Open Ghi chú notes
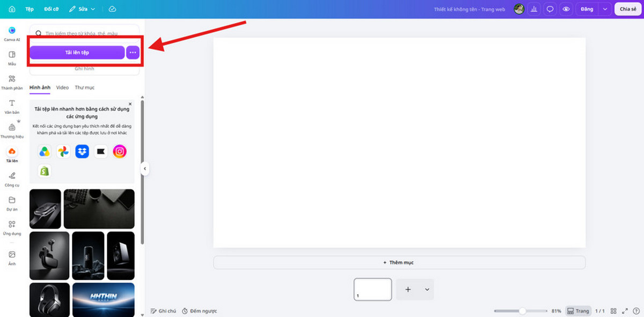 (x=164, y=311)
